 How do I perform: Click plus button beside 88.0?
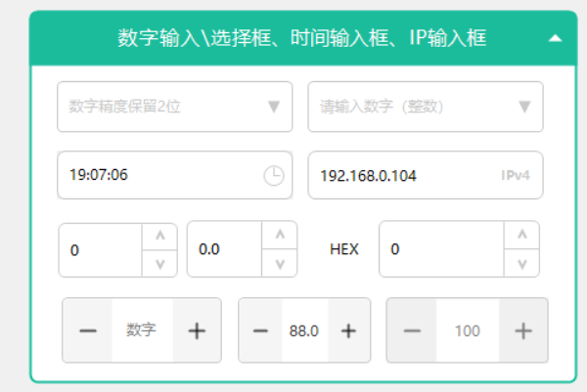pos(349,330)
